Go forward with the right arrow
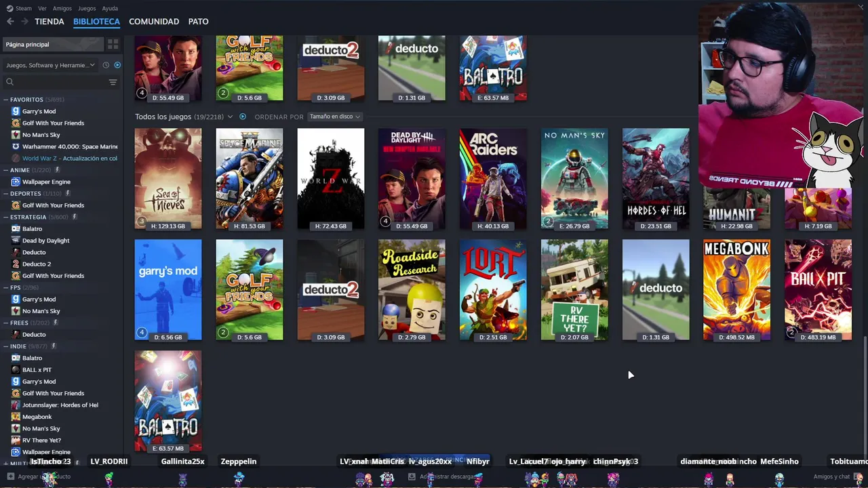The width and height of the screenshot is (868, 488). [x=24, y=22]
